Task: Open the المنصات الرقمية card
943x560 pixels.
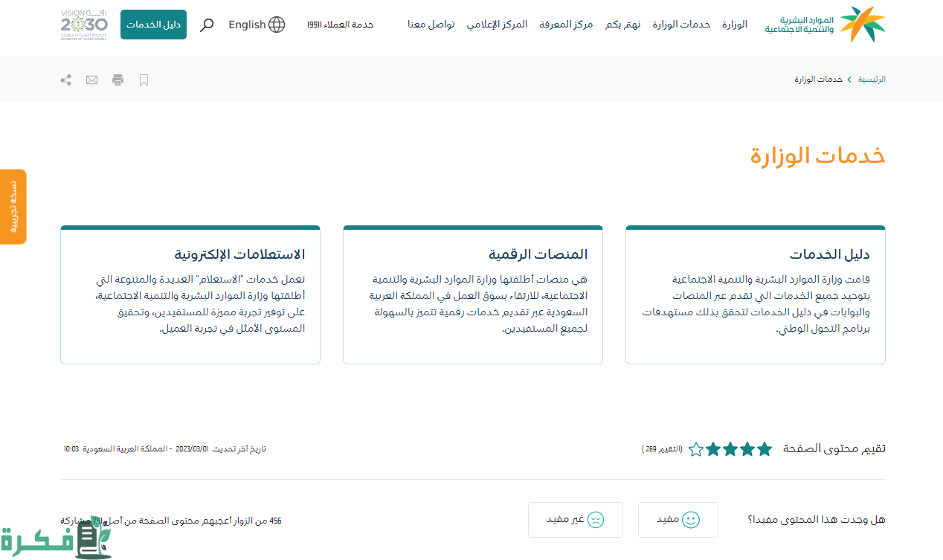Action: pos(473,295)
